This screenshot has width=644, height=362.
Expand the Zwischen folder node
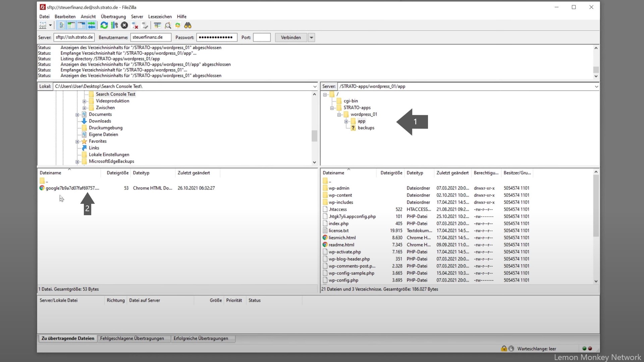click(85, 108)
